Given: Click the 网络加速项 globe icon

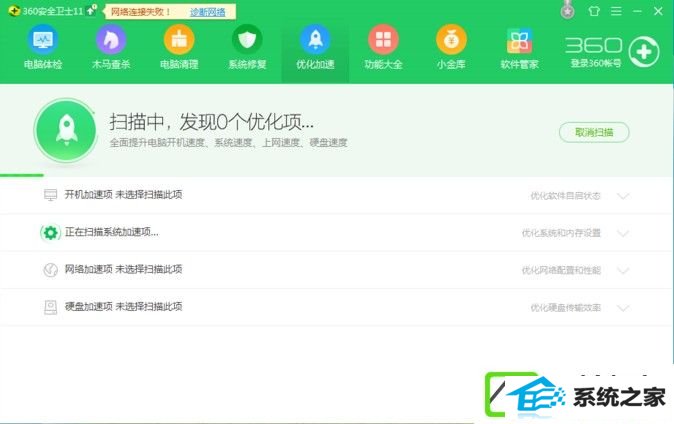Looking at the screenshot, I should 50,270.
